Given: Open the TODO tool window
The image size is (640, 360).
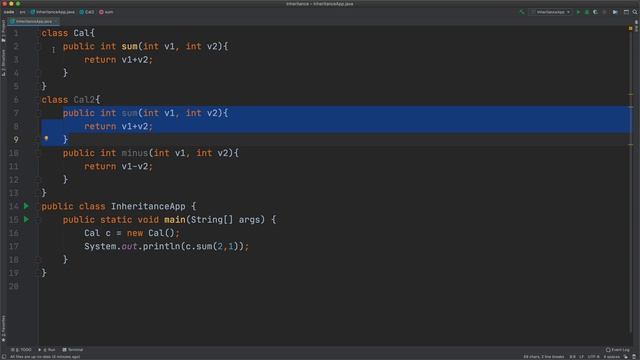Looking at the screenshot, I should [x=21, y=350].
